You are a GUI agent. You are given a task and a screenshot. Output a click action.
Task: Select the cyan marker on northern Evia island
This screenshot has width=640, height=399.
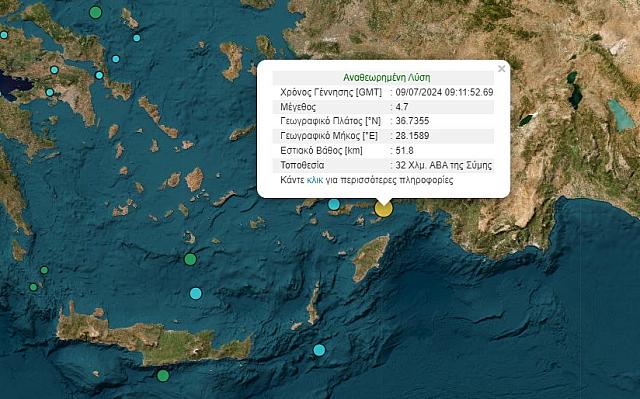coord(54,70)
